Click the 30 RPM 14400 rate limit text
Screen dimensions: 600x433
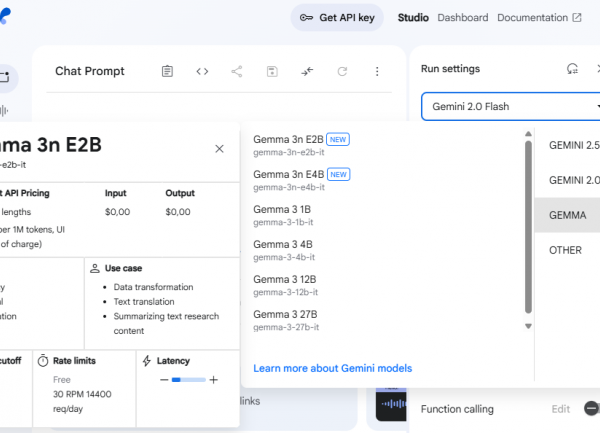point(82,394)
